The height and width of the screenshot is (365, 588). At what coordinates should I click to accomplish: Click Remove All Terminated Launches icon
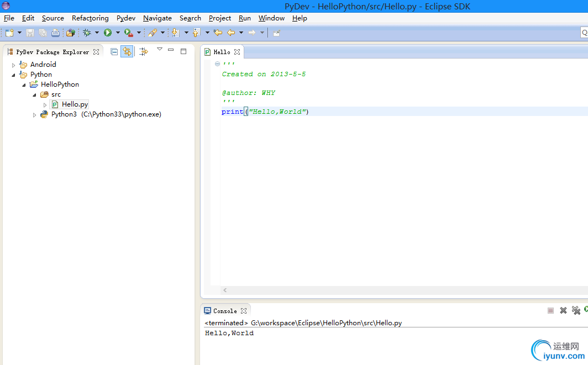point(576,310)
